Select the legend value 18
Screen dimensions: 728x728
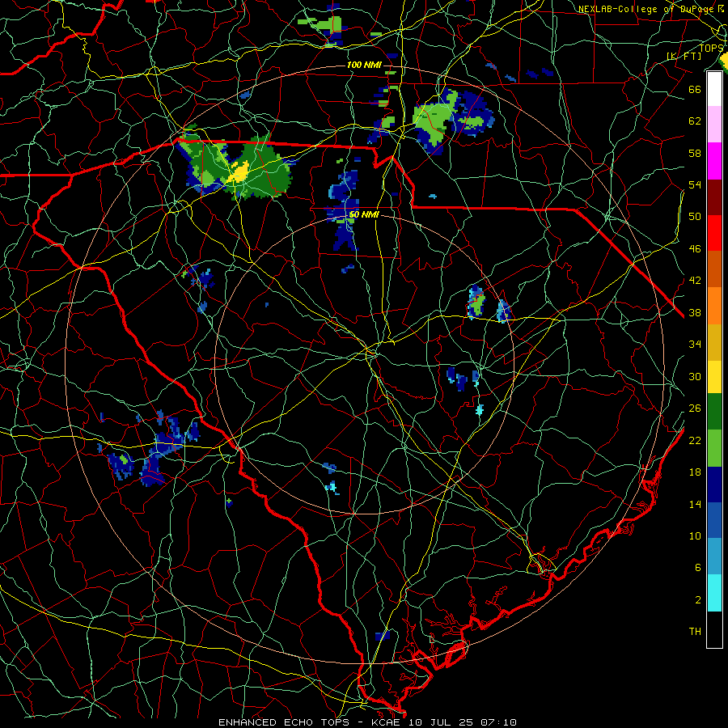pos(695,472)
